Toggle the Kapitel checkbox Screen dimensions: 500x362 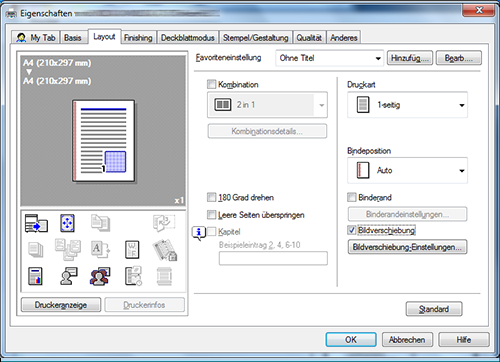211,232
